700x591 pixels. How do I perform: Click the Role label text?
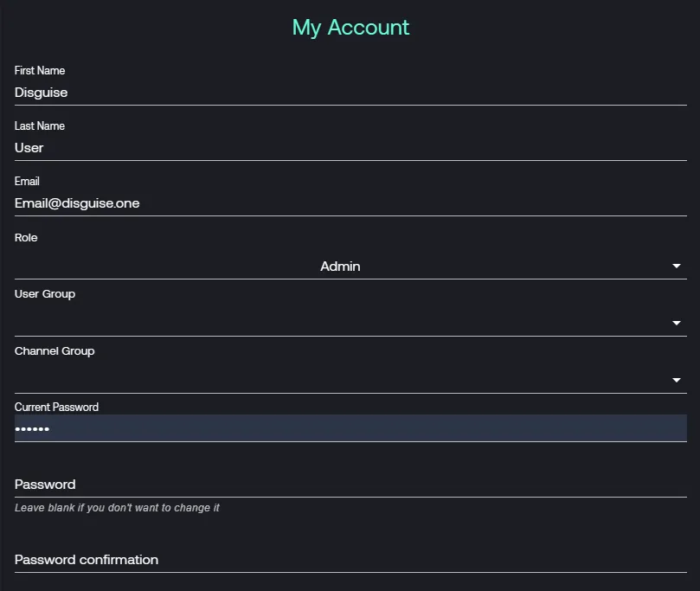(25, 237)
